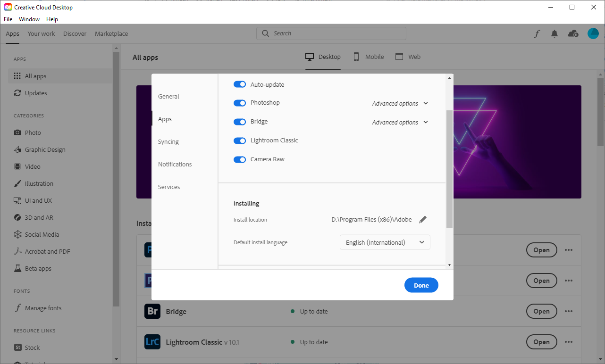Open the Help menu
The height and width of the screenshot is (364, 605).
[x=52, y=19]
